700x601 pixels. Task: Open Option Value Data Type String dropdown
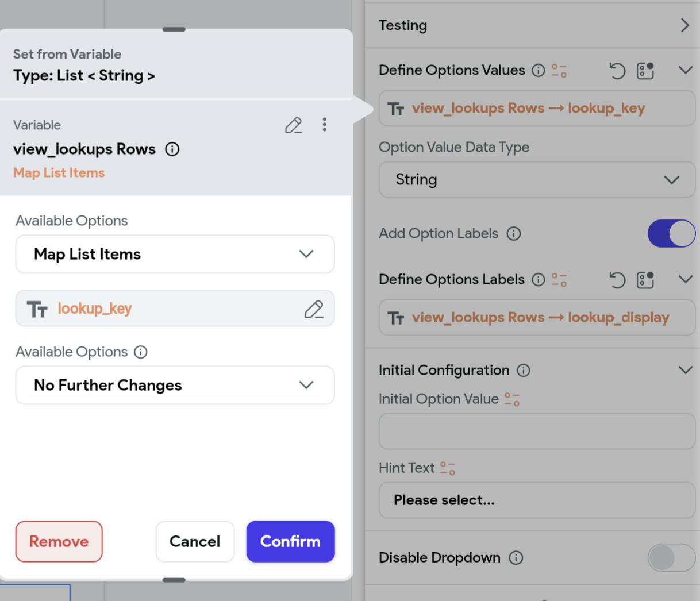click(x=536, y=180)
